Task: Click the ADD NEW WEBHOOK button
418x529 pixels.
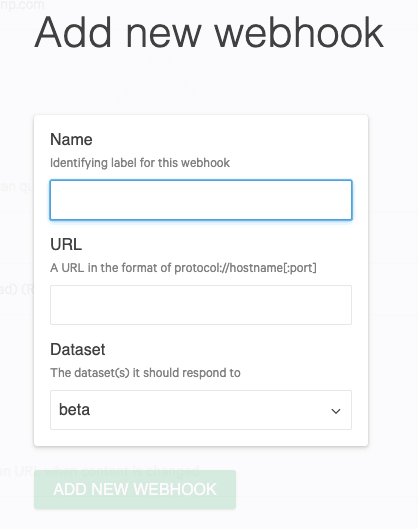Action: [x=135, y=489]
